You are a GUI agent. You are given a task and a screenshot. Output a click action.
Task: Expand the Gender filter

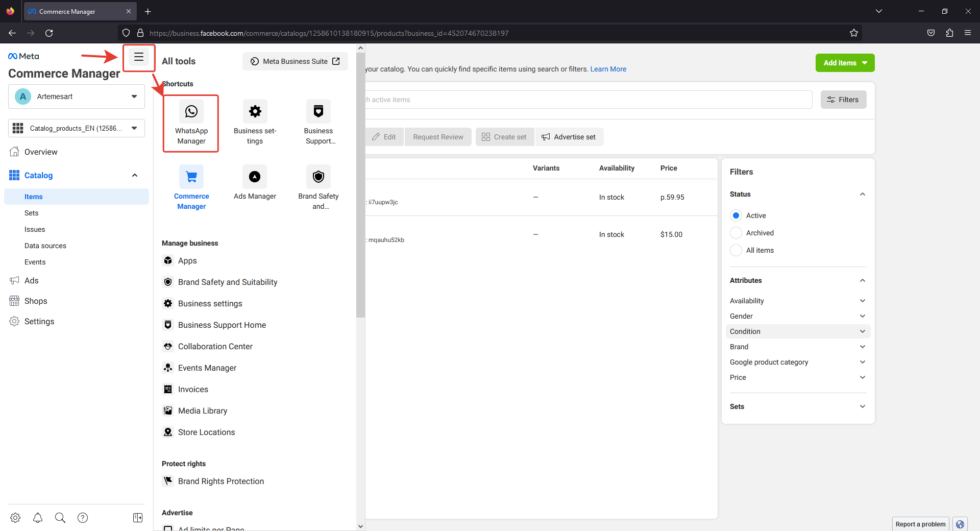pos(798,316)
